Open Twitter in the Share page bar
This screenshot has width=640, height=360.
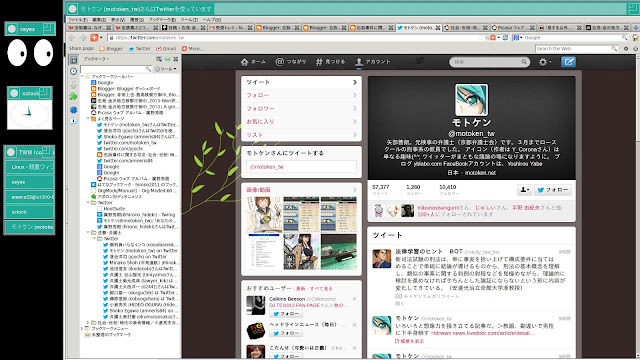[140, 49]
